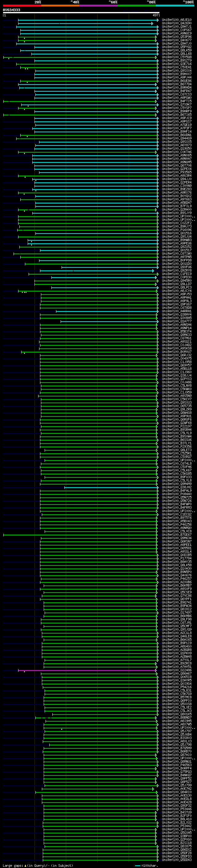Select the query name AV634333
Screen dimensions: 197x868
tap(11, 10)
